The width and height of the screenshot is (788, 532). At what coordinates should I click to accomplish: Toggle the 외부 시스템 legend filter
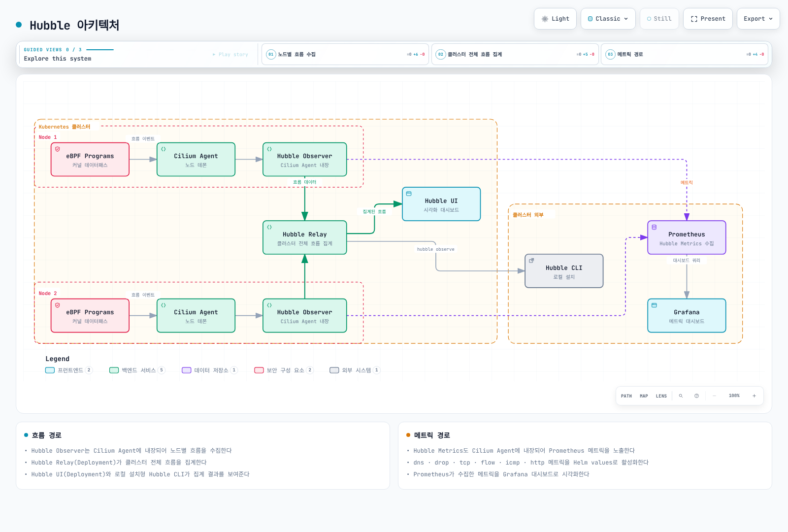355,370
